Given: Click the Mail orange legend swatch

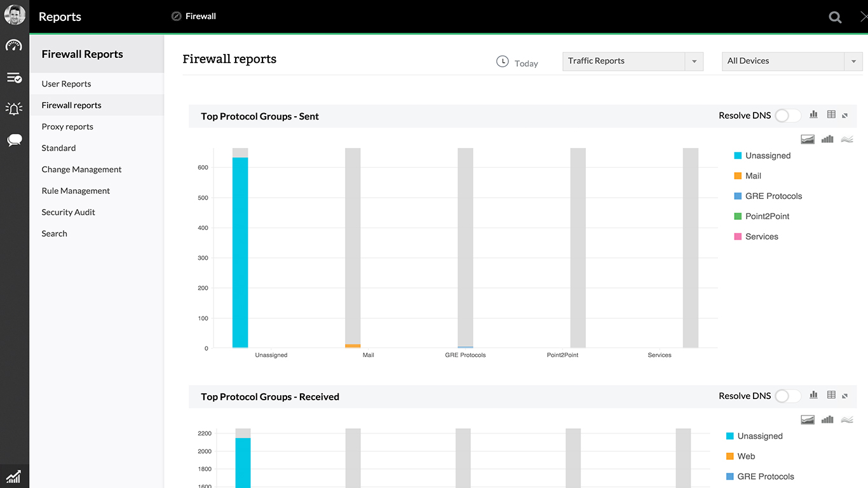Looking at the screenshot, I should pyautogui.click(x=738, y=176).
